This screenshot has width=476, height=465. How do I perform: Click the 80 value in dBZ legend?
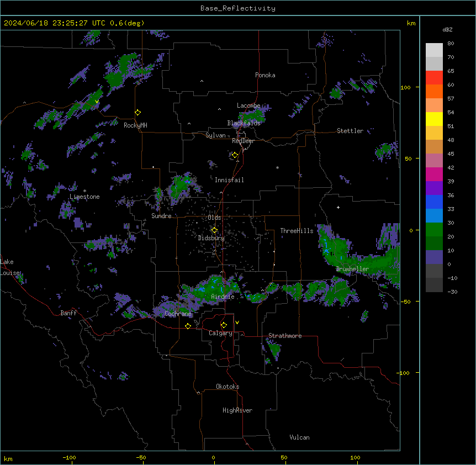tap(451, 44)
